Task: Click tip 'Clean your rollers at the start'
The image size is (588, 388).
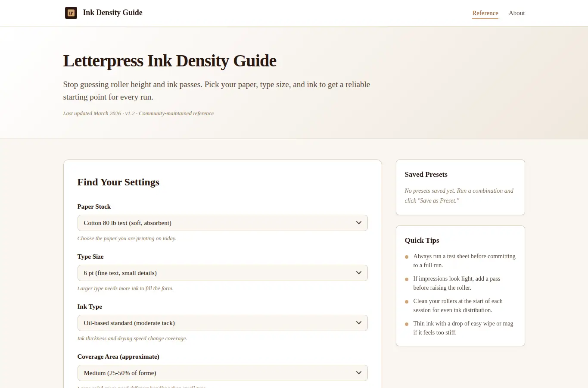Action: click(458, 306)
